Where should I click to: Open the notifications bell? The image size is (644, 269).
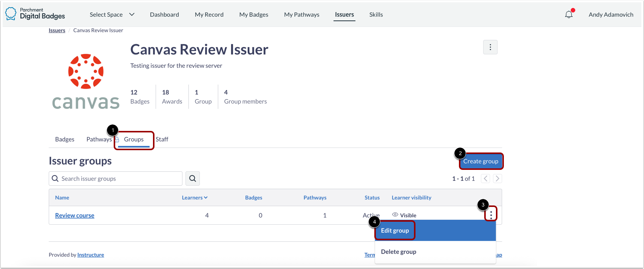(569, 15)
